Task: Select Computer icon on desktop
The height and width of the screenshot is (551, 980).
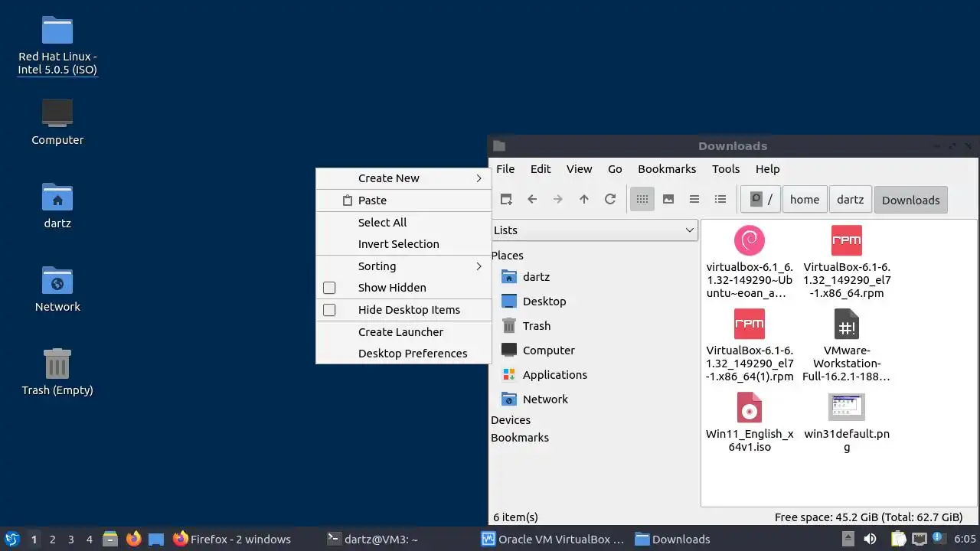Action: [x=57, y=122]
